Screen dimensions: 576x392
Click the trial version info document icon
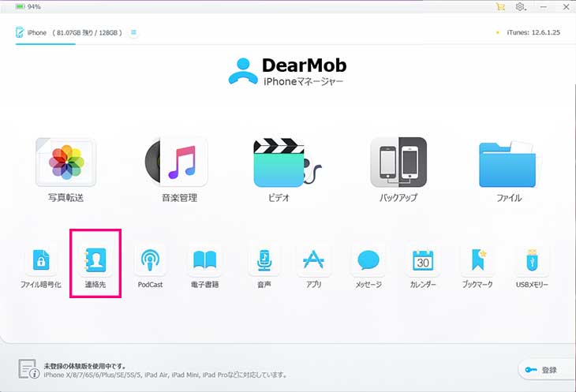[28, 369]
